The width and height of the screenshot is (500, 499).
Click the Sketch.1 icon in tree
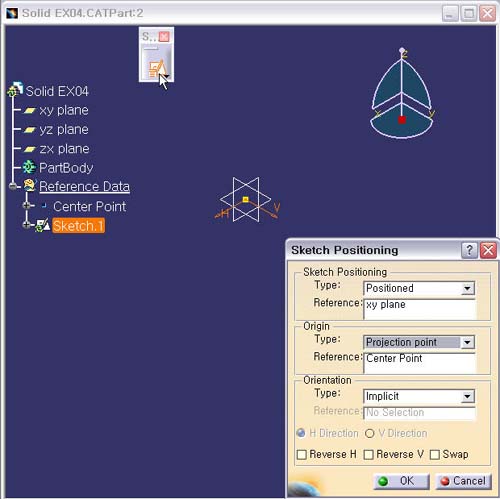pos(43,226)
